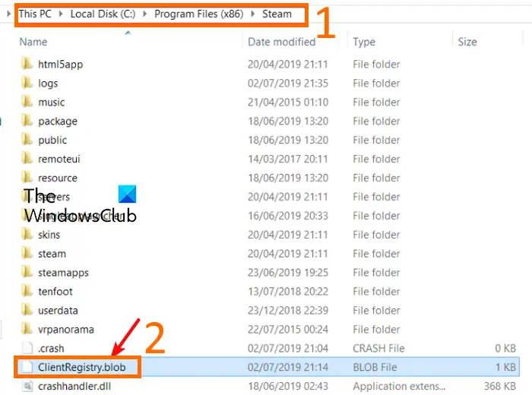Select the package folder name
532x395 pixels.
click(58, 122)
